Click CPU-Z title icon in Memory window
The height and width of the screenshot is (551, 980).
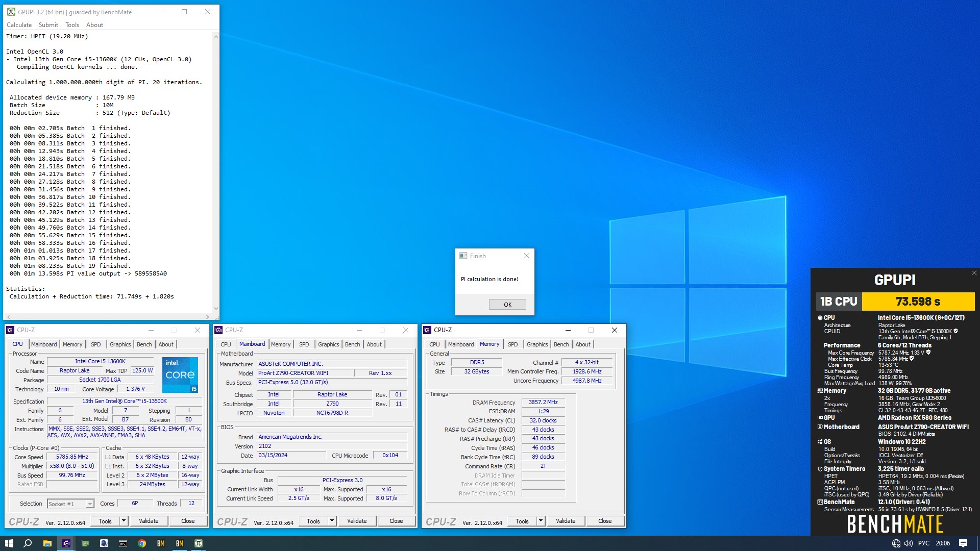(x=427, y=330)
